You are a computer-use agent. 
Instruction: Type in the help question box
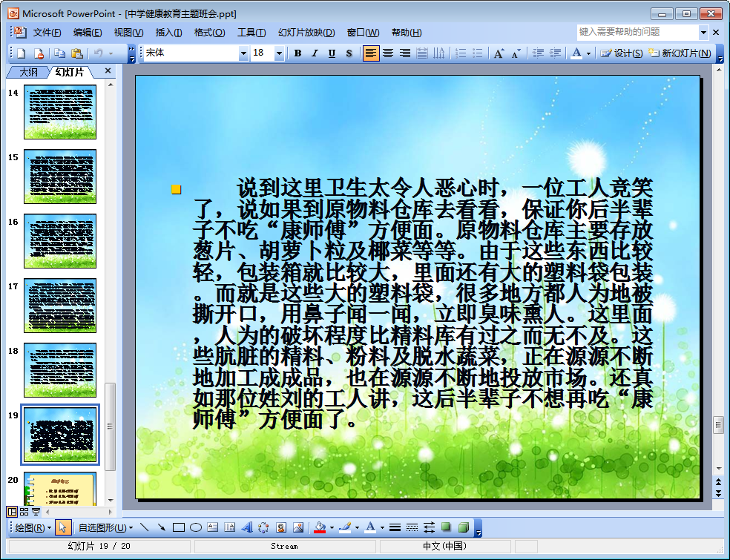click(x=637, y=32)
